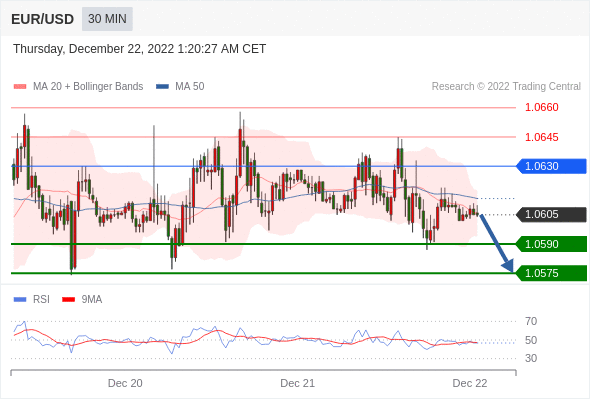Toggle the 9MA legend entry
This screenshot has height=400, width=590.
pos(82,300)
